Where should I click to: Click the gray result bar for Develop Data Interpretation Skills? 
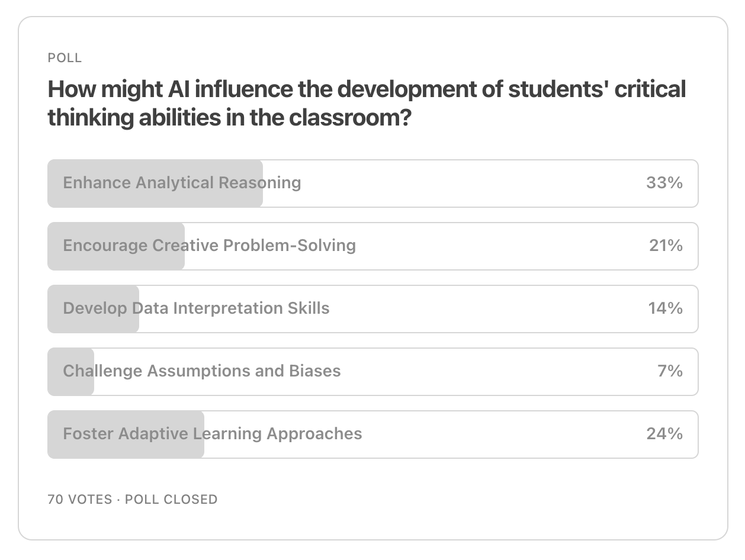tap(92, 308)
